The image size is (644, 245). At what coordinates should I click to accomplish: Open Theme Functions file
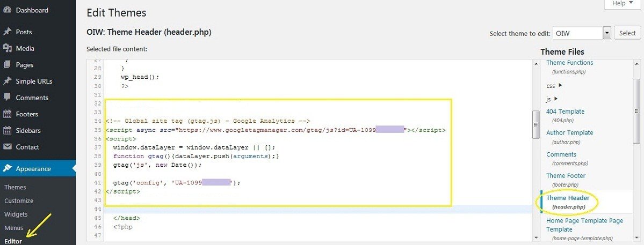[x=569, y=63]
